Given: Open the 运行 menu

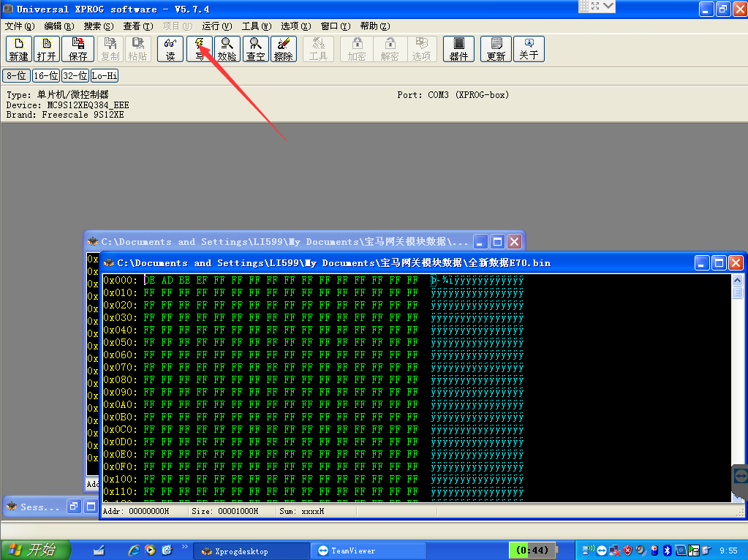Looking at the screenshot, I should point(216,26).
